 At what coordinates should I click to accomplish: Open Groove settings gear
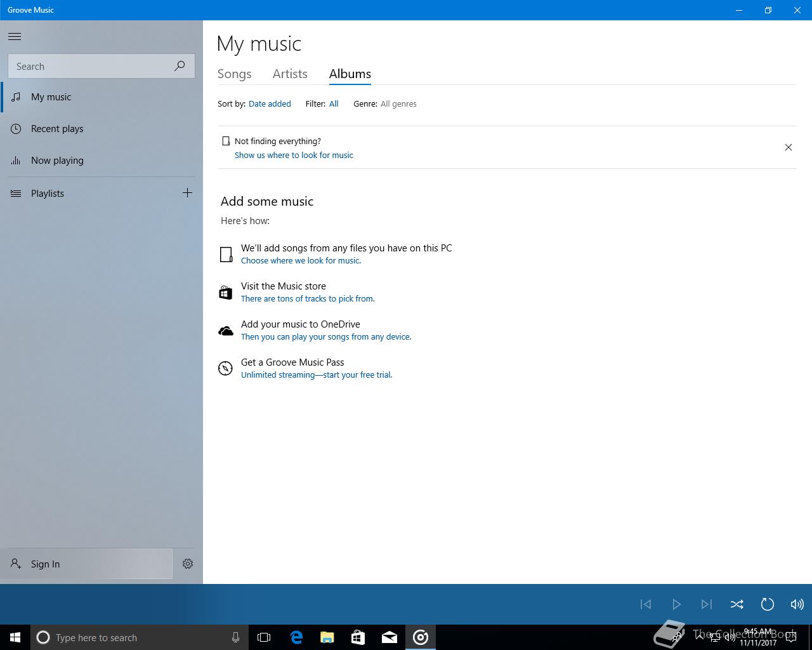click(188, 564)
